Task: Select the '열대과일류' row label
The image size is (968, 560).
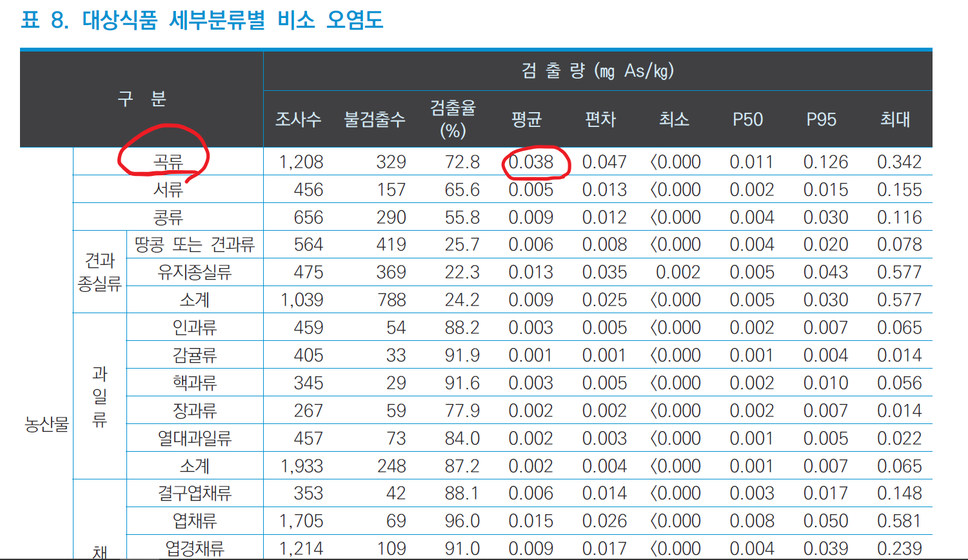Action: (195, 439)
